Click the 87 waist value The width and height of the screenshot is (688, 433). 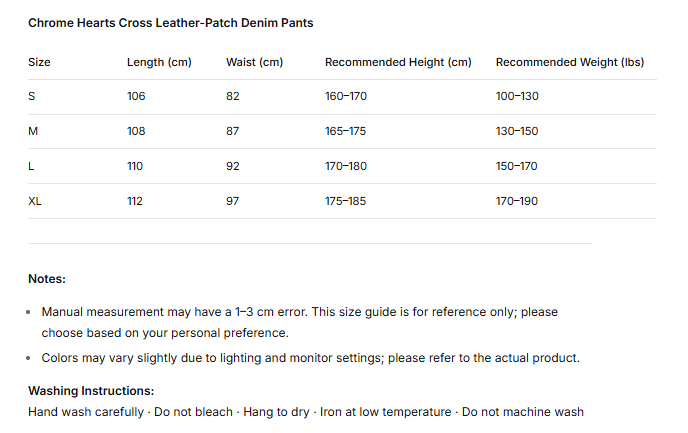coord(233,131)
